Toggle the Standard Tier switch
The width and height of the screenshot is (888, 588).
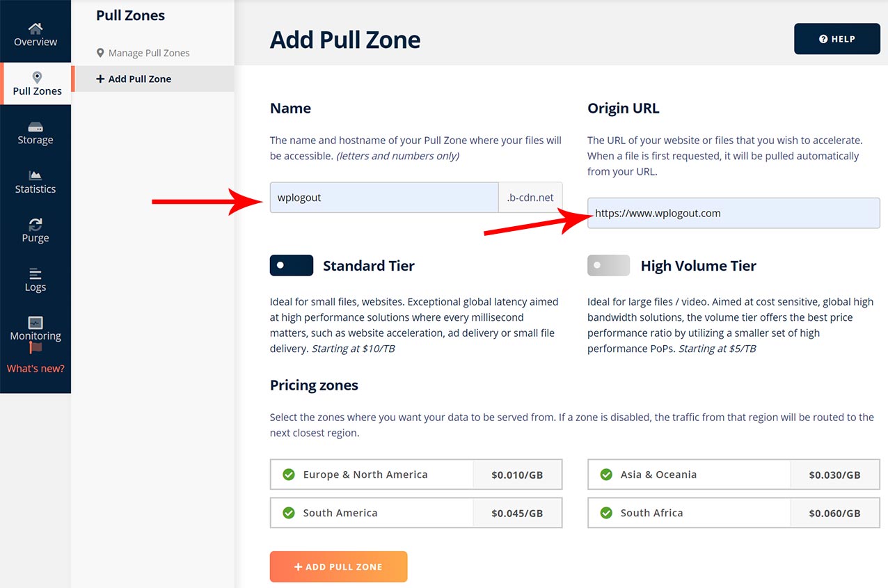point(292,265)
